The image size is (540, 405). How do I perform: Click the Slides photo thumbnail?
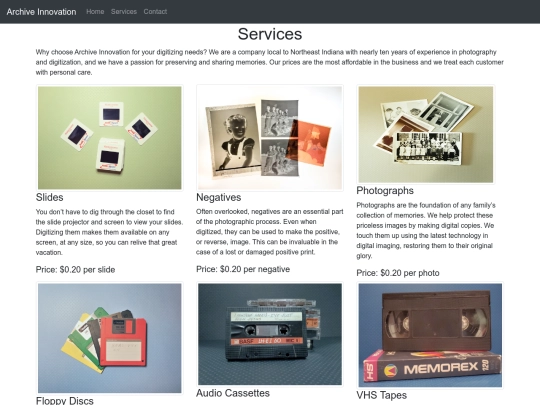click(110, 138)
